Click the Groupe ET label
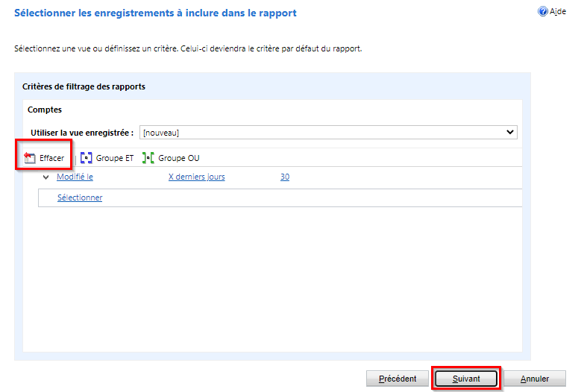The image size is (584, 392). tap(115, 158)
